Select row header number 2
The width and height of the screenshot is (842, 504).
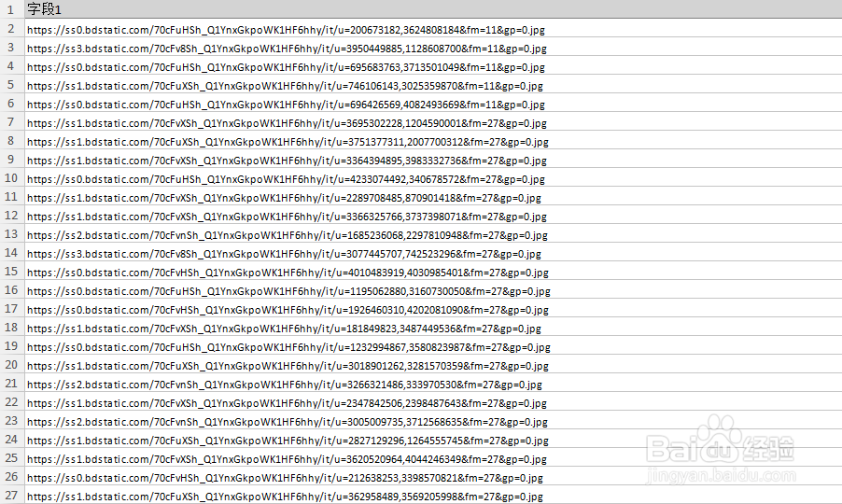[x=12, y=28]
